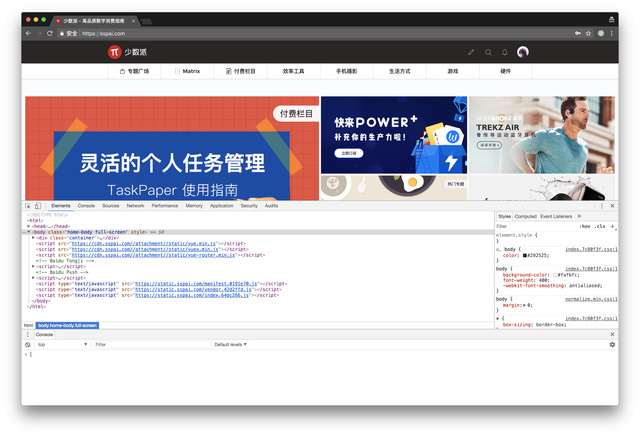Open the Security tab
640x436 pixels.
click(249, 206)
